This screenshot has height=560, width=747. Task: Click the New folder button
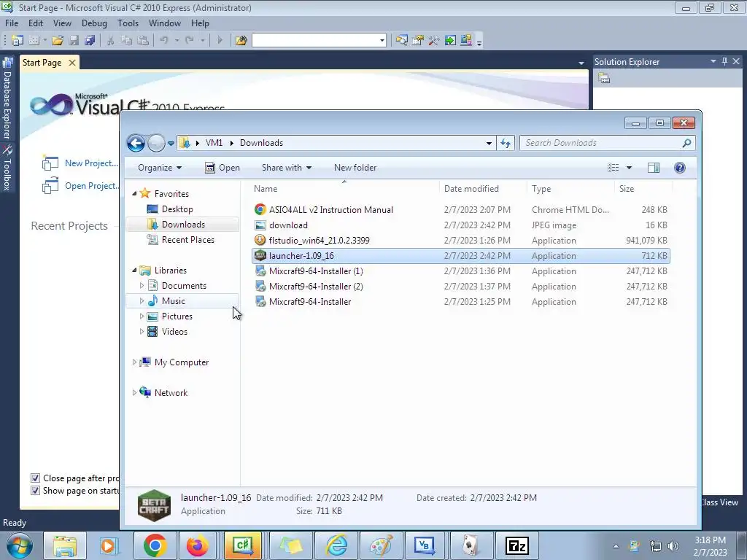pyautogui.click(x=355, y=168)
